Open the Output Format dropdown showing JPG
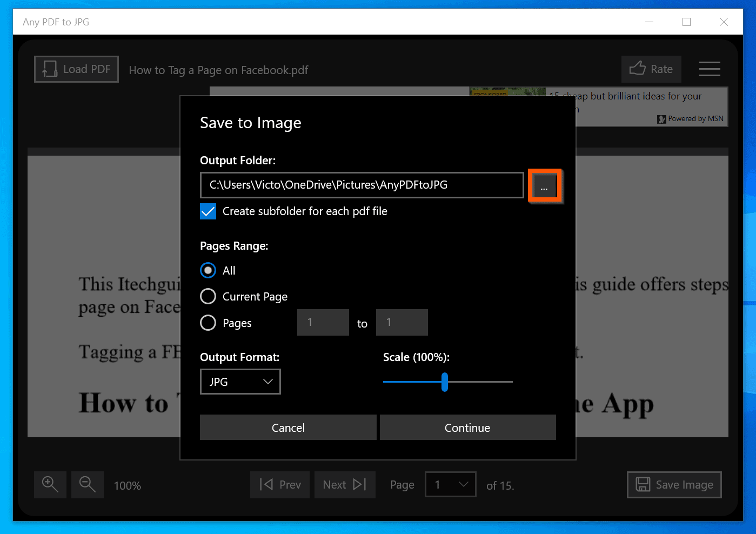Screen dimensions: 756x534 [240, 382]
